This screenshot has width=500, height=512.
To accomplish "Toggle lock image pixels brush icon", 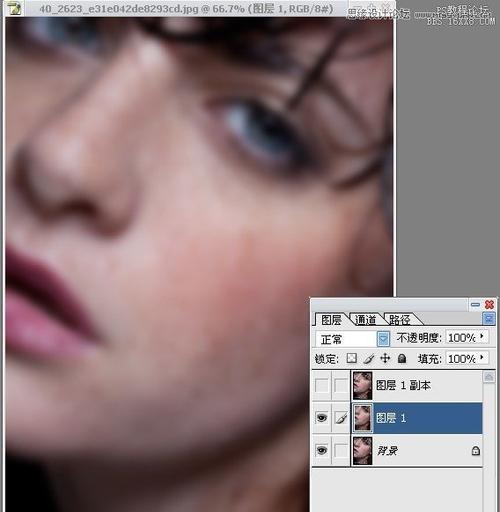I will [x=368, y=359].
